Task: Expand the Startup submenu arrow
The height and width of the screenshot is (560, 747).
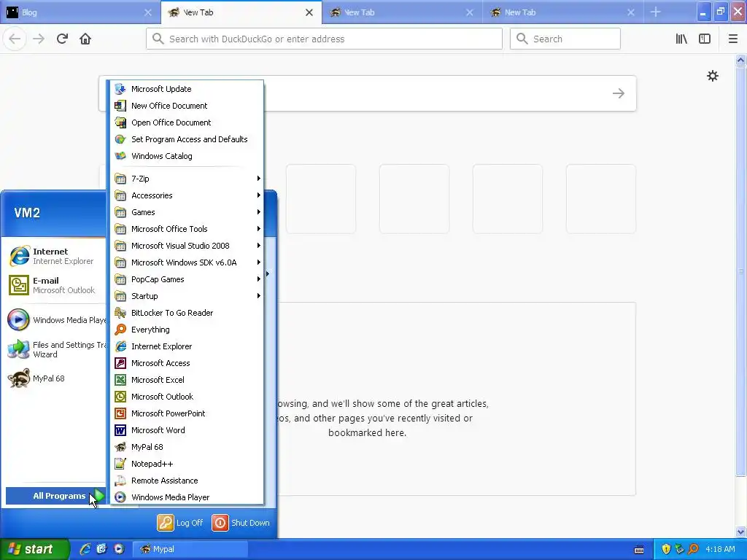Action: tap(259, 296)
